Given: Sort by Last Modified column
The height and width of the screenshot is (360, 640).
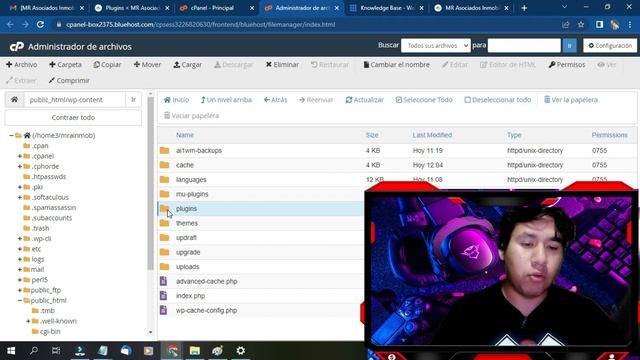Looking at the screenshot, I should click(x=432, y=135).
